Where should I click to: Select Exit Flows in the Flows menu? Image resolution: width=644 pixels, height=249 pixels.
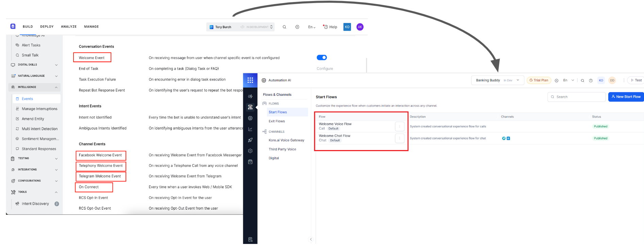[x=277, y=121]
